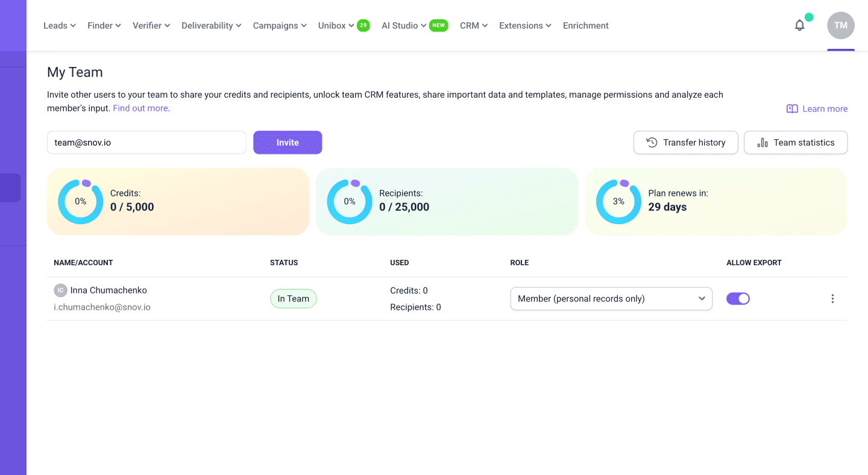The width and height of the screenshot is (868, 475).
Task: Click the Learn more book icon
Action: tap(792, 109)
